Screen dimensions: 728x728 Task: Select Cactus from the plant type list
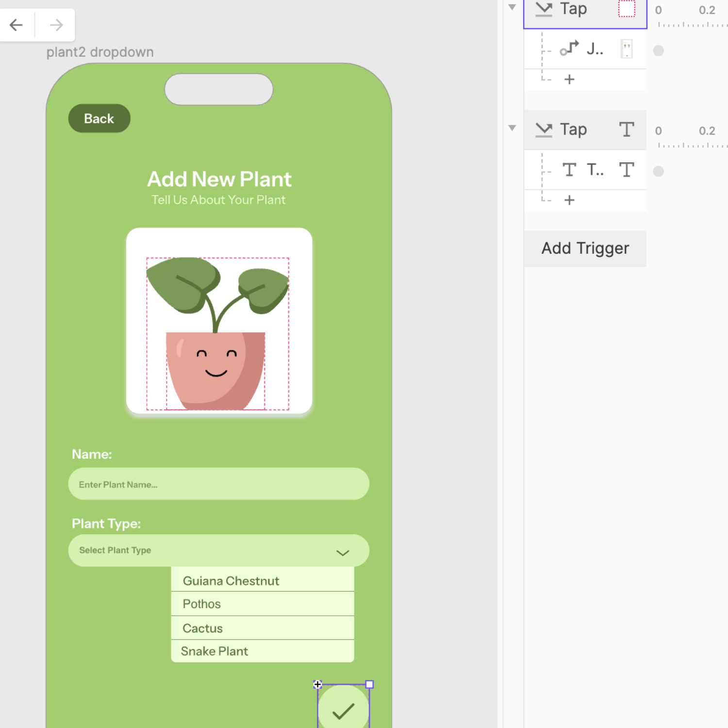pos(262,628)
